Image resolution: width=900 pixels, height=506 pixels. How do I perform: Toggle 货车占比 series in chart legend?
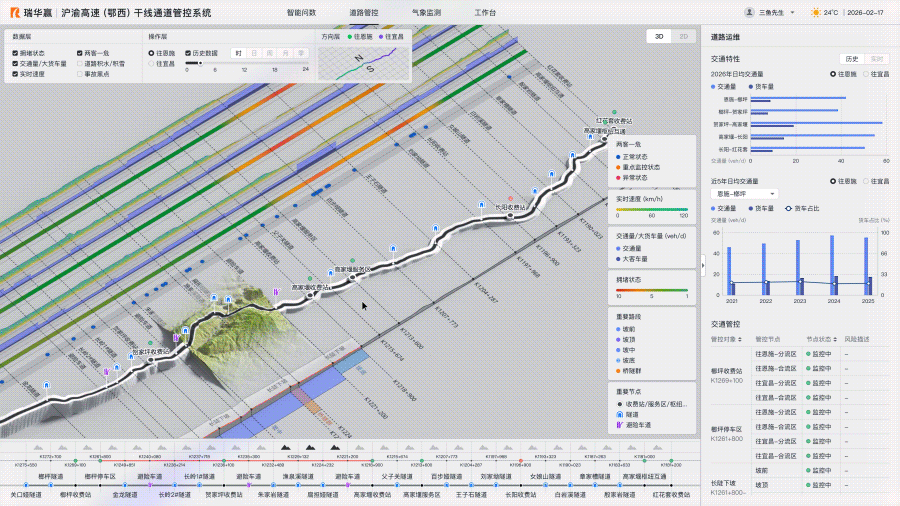tap(802, 209)
